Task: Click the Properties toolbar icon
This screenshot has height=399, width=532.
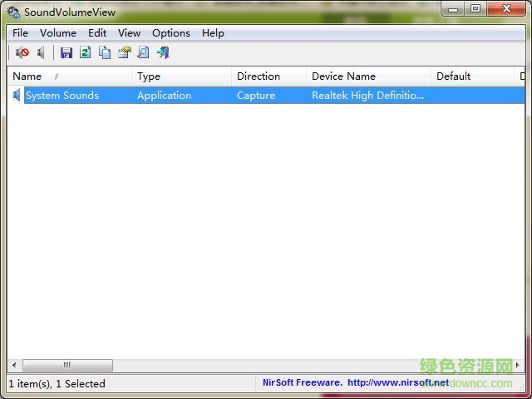Action: [x=124, y=52]
